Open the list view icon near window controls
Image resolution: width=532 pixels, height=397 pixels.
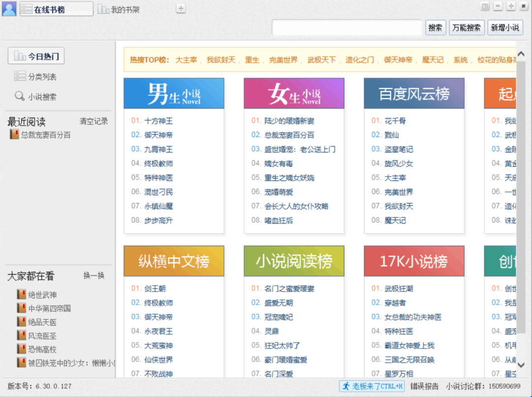pos(484,6)
